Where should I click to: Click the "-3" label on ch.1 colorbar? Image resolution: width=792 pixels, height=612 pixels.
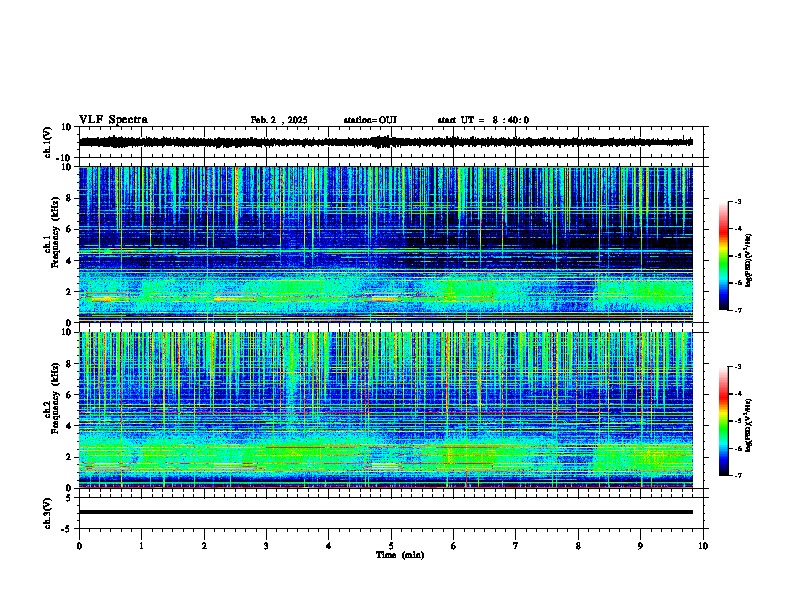coord(738,201)
